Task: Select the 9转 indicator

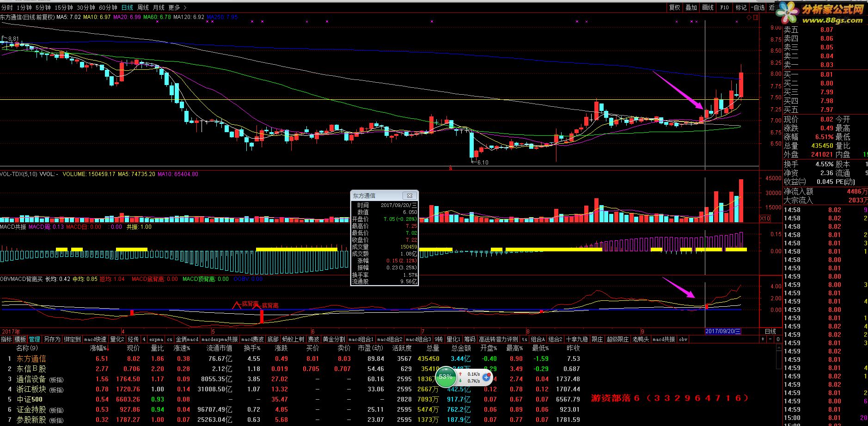Action: [x=438, y=339]
